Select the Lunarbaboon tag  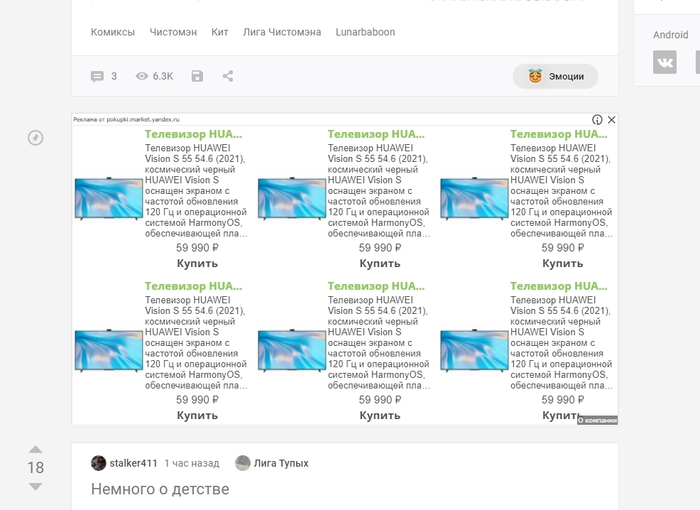pos(365,32)
